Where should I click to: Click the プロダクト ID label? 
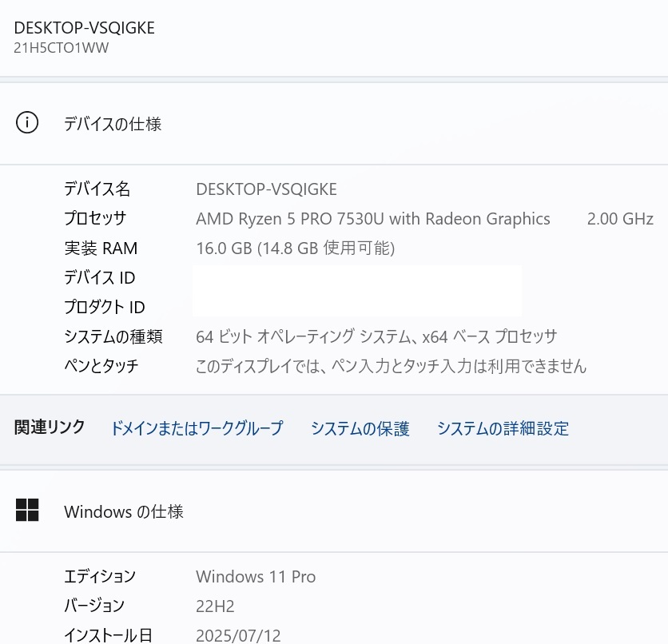click(105, 307)
